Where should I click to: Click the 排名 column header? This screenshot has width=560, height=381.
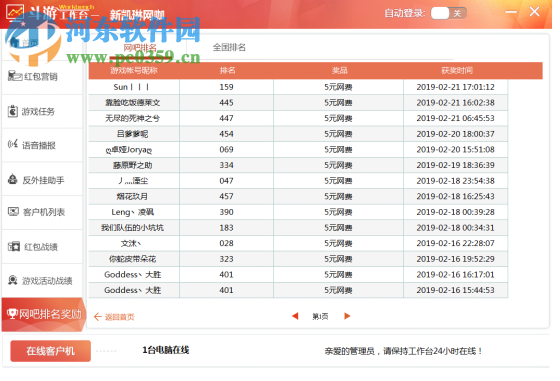click(x=228, y=70)
